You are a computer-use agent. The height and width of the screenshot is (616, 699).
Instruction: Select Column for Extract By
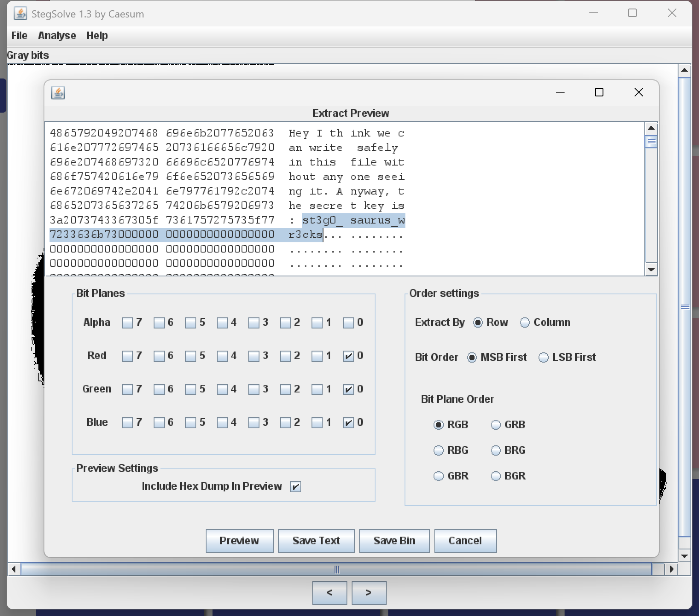524,323
